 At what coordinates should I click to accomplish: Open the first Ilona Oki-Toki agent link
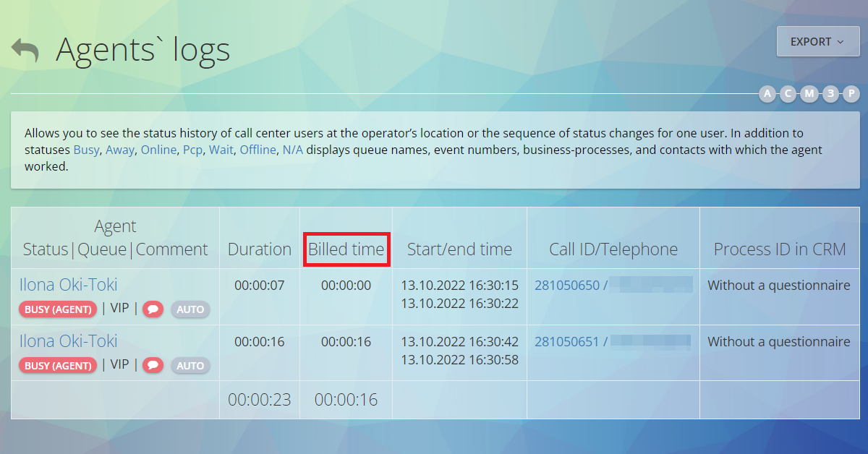(x=68, y=285)
